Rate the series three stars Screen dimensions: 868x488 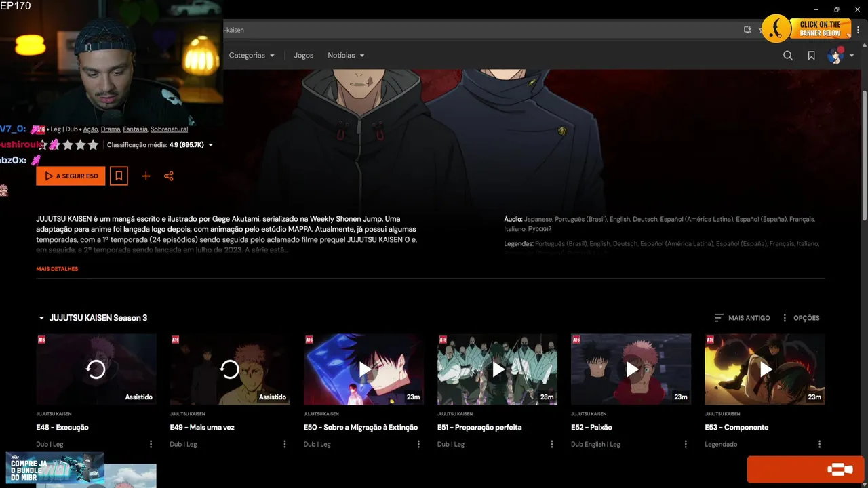click(68, 145)
